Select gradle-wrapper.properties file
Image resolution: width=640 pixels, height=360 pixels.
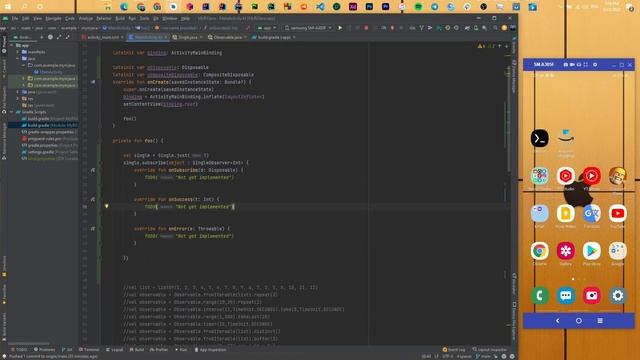49,132
